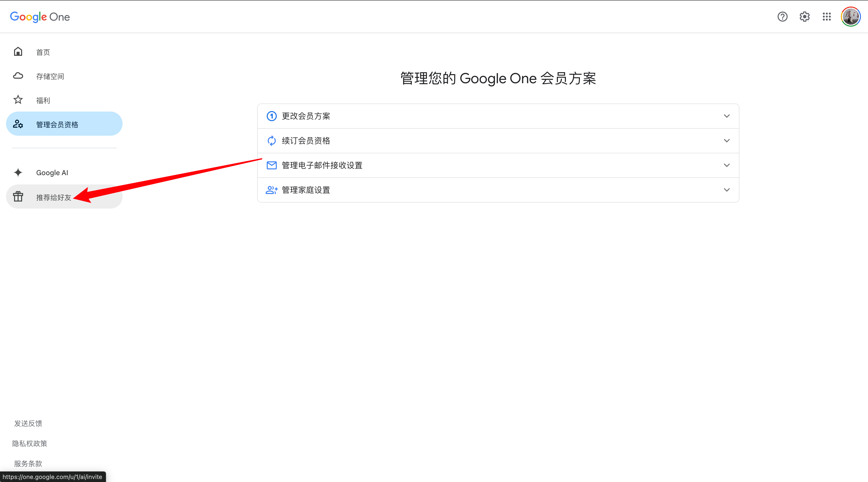
Task: Open 福利 sidebar item
Action: (x=64, y=100)
